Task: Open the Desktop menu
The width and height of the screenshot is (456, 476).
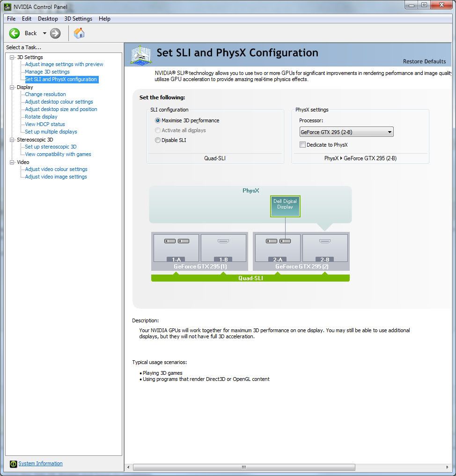Action: point(48,19)
